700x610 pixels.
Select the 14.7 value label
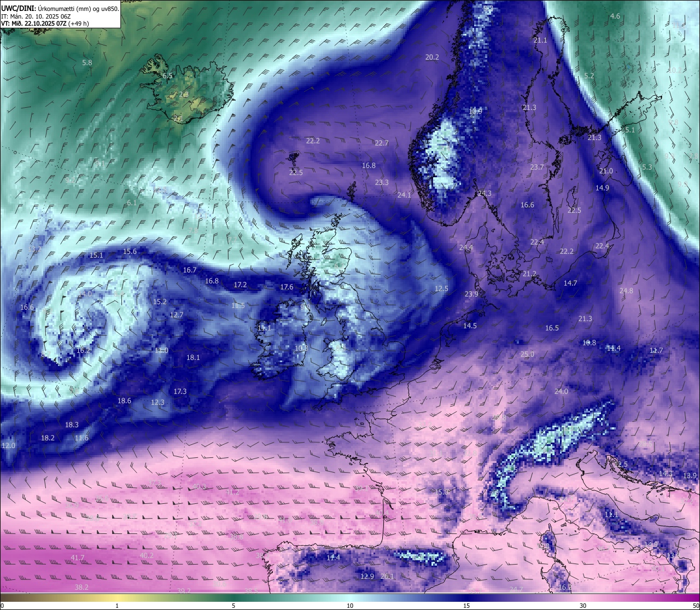point(570,283)
